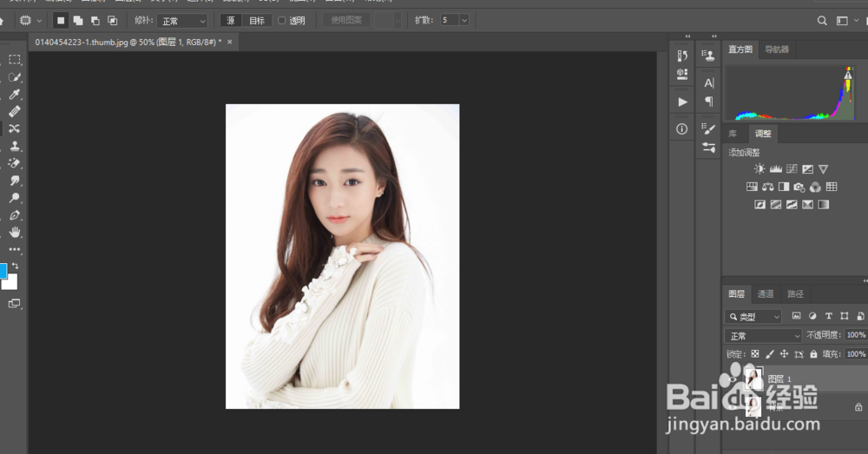Open the Character panel icon
Screen dimensions: 868x454
pos(708,83)
